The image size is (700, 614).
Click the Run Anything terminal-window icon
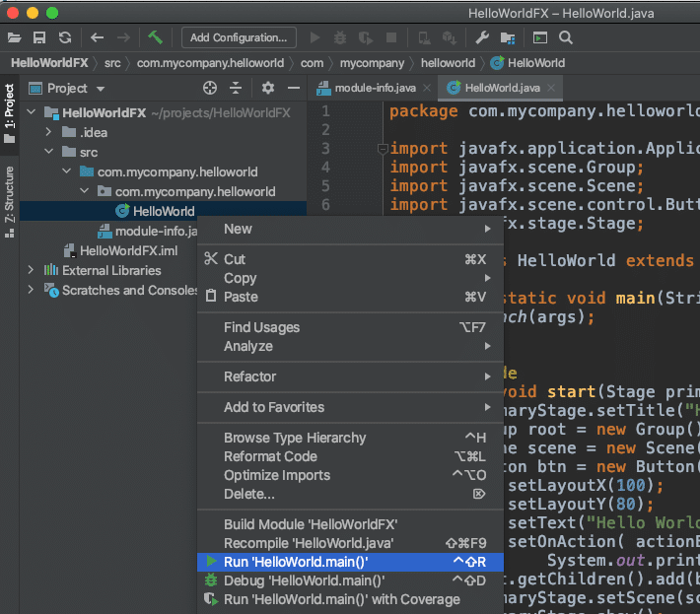click(540, 37)
